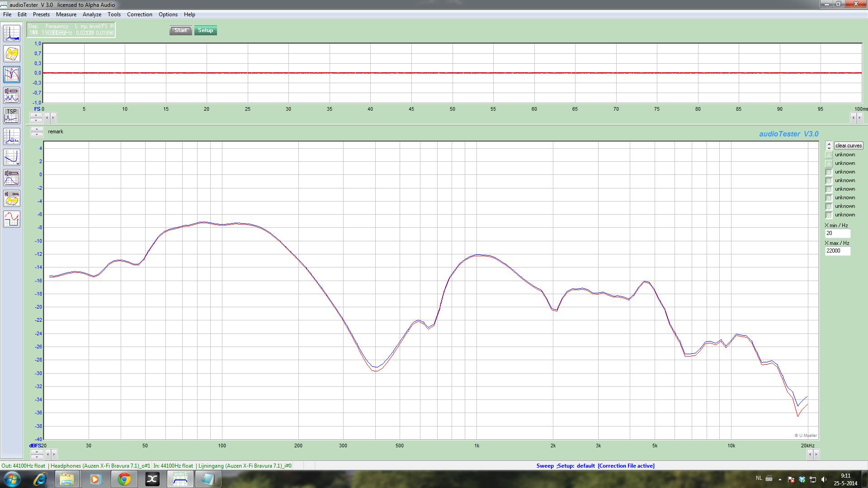868x488 pixels.
Task: Click the clear curves button
Action: pos(849,145)
